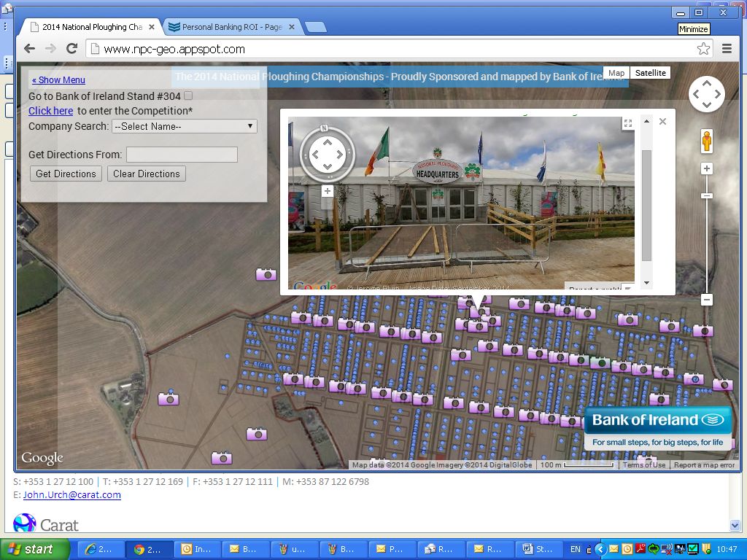Click the taskbar clock showing 10:47
Viewport: 747px width, 560px height.
727,549
